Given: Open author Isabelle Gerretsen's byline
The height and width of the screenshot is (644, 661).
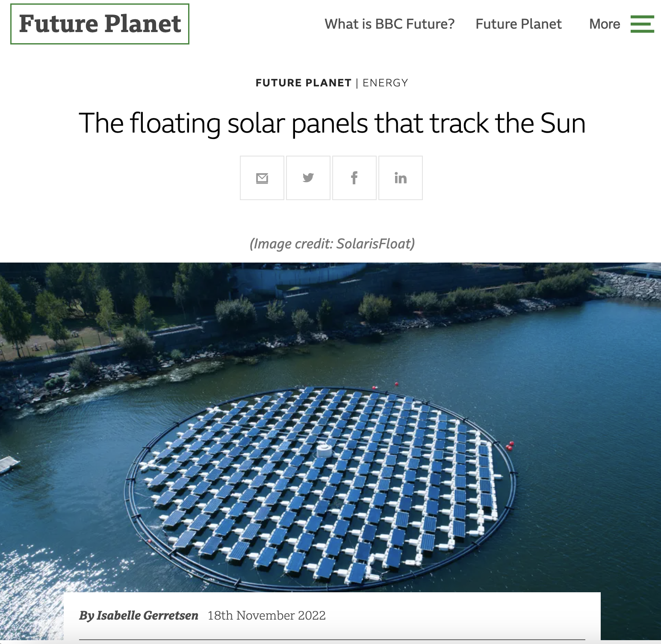Looking at the screenshot, I should click(139, 615).
